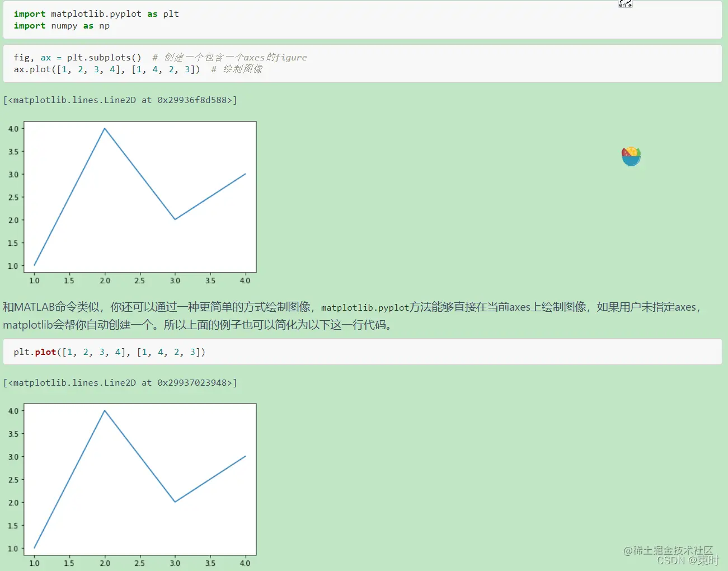Click the import matplotlib.pyplot code cell

coord(363,20)
